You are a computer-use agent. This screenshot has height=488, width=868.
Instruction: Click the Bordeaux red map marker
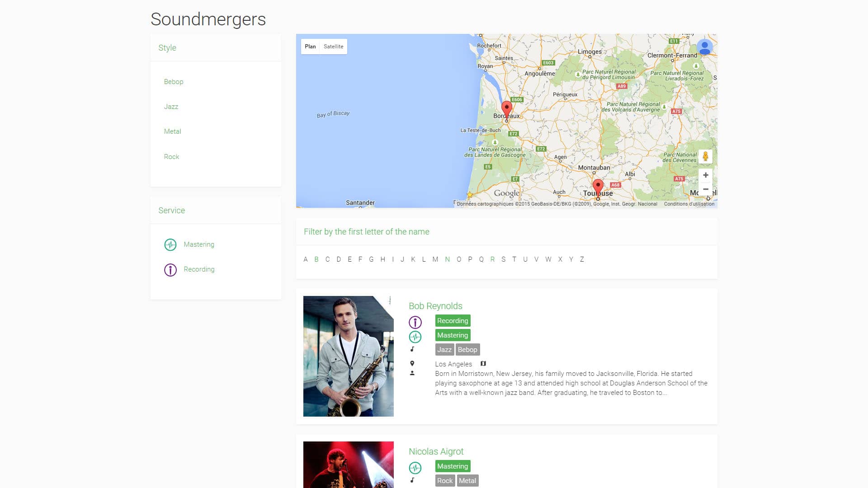point(507,108)
